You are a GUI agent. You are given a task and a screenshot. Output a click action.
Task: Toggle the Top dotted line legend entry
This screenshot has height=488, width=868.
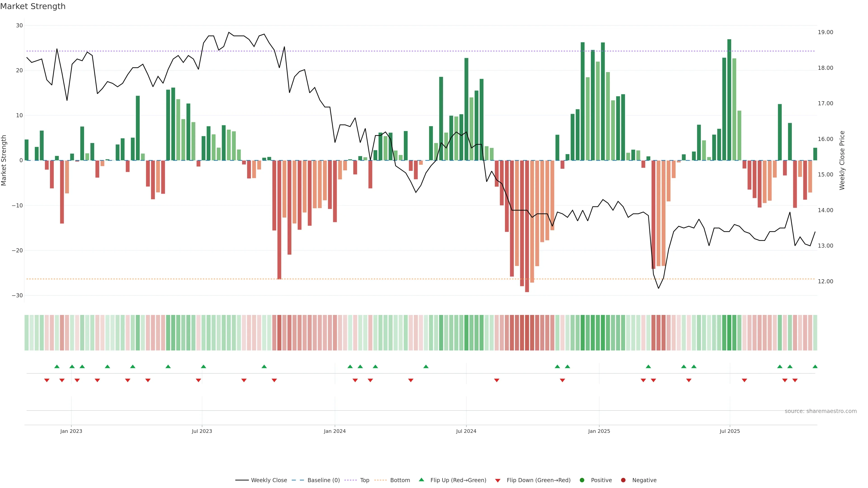click(x=364, y=480)
